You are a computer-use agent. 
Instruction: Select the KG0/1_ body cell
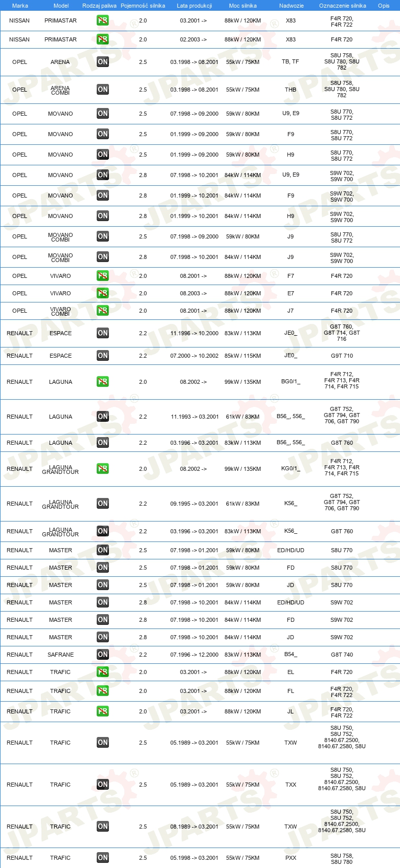(291, 469)
